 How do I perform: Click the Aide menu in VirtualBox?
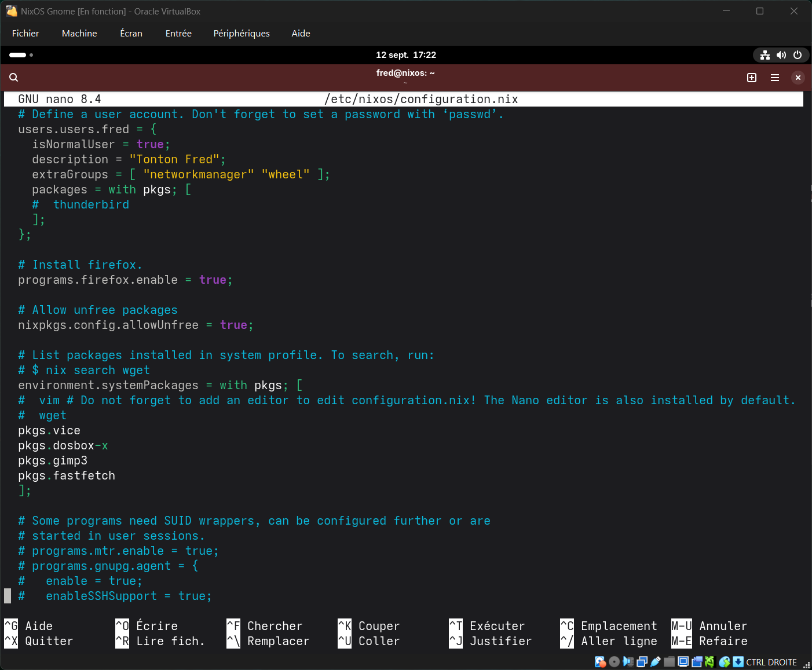[301, 34]
